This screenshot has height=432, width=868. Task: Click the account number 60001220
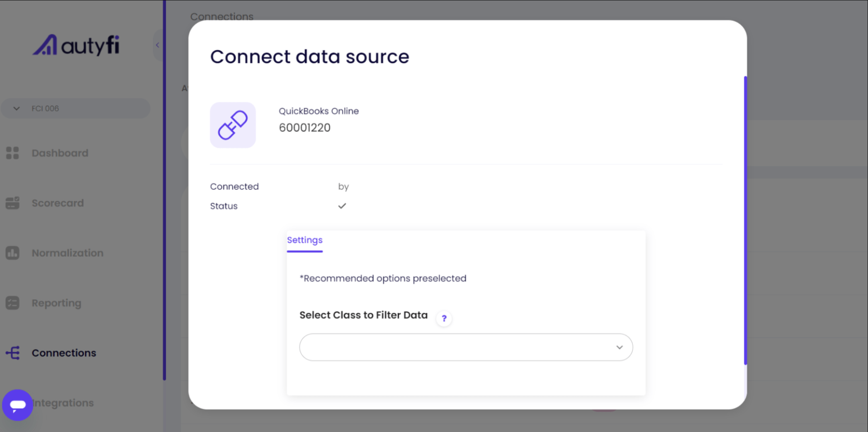[x=305, y=128]
